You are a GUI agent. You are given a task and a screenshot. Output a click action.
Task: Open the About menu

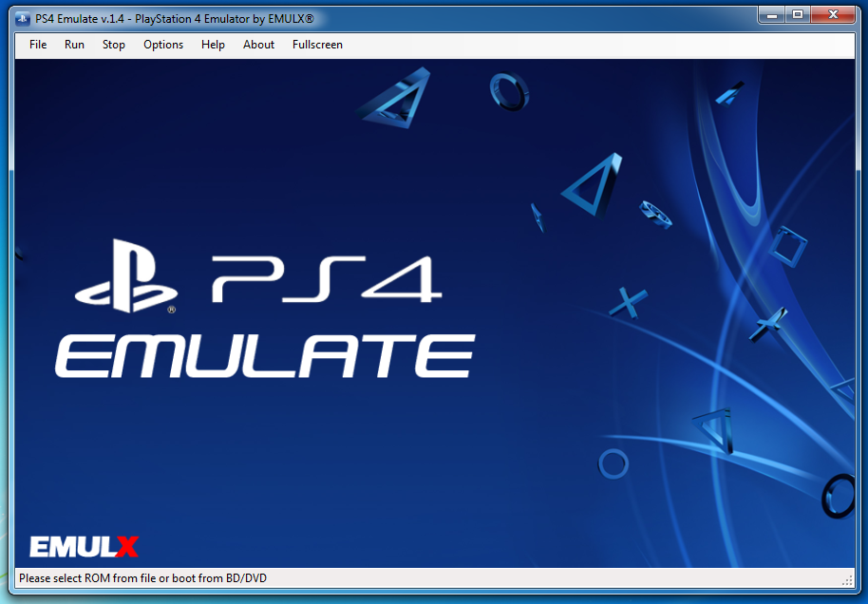[x=258, y=45]
